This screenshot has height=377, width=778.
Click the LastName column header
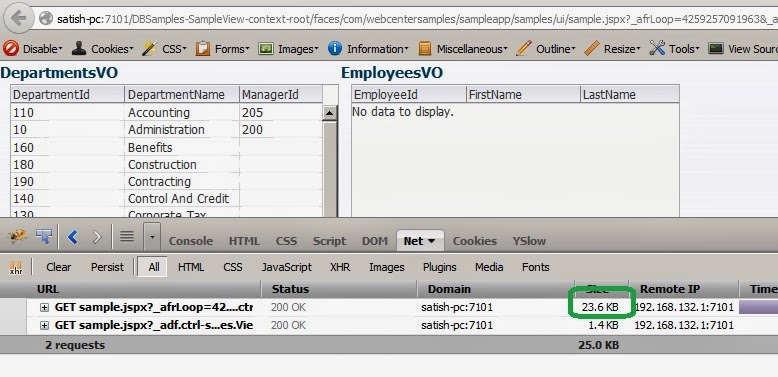tap(630, 94)
